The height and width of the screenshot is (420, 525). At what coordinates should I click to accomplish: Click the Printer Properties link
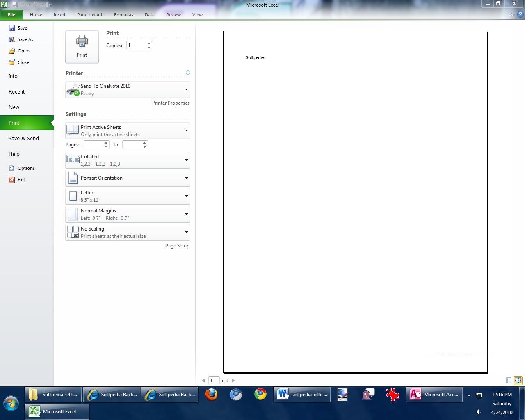point(171,103)
